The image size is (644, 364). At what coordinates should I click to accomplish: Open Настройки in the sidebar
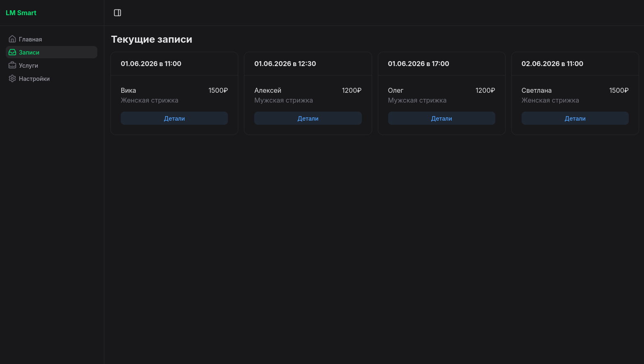click(51, 78)
